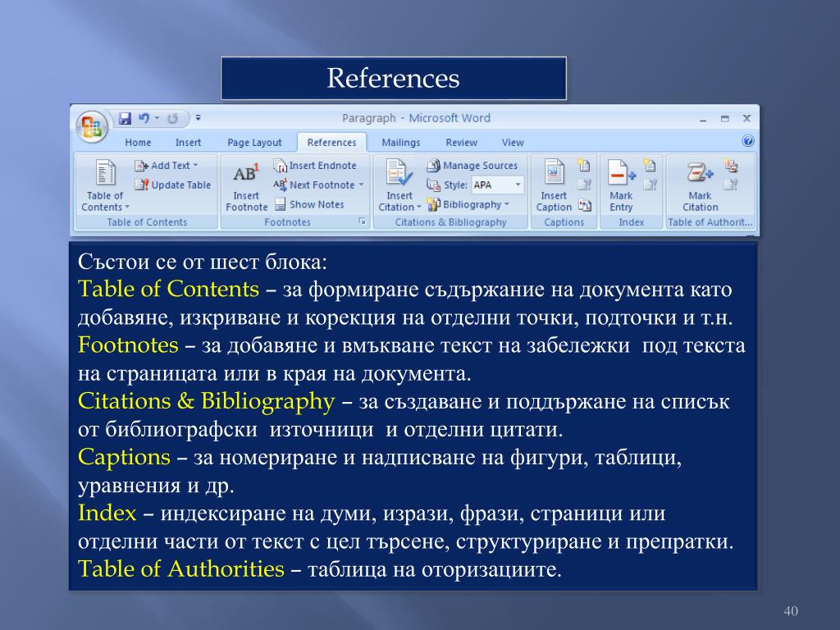Click the slide title 'References'
Screen dimensions: 840x630
[393, 78]
